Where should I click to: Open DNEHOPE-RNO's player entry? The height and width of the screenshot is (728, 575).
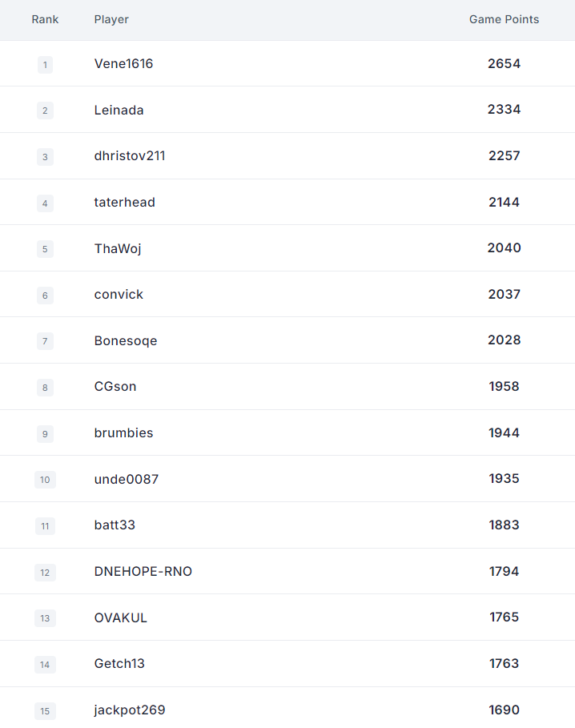click(x=143, y=571)
